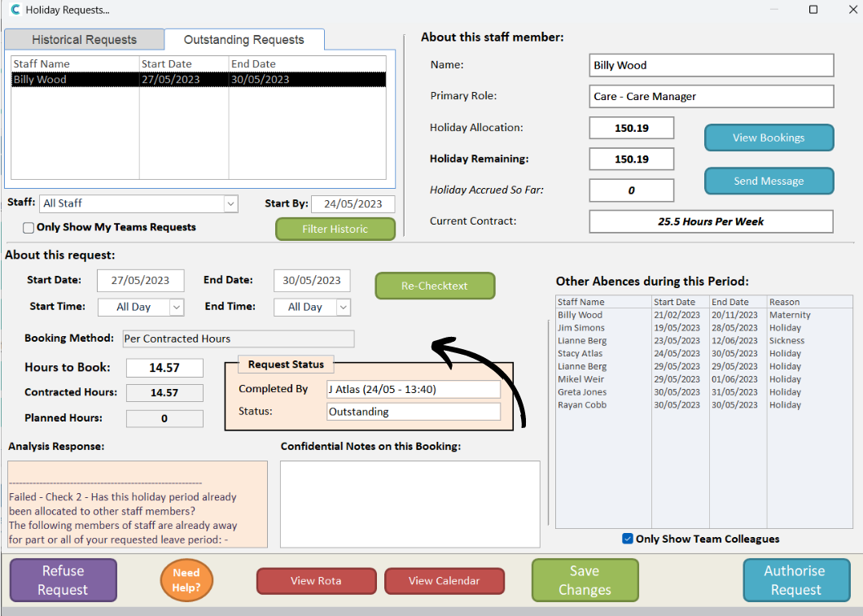863x616 pixels.
Task: Uncheck Only Show Team Colleagues
Action: coord(627,539)
